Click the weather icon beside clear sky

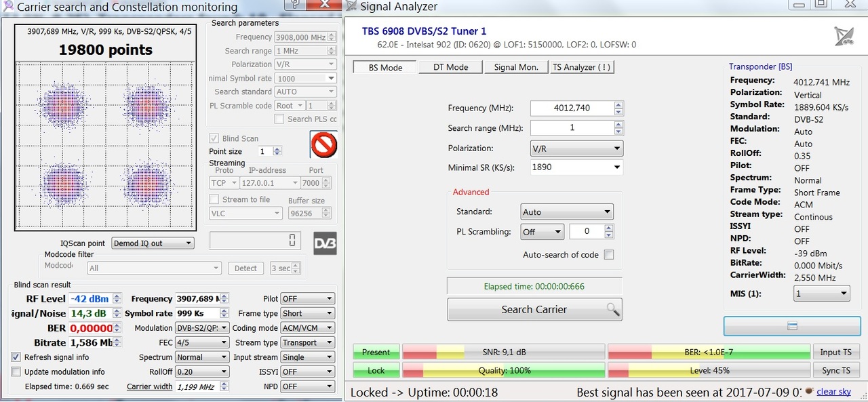click(x=808, y=391)
